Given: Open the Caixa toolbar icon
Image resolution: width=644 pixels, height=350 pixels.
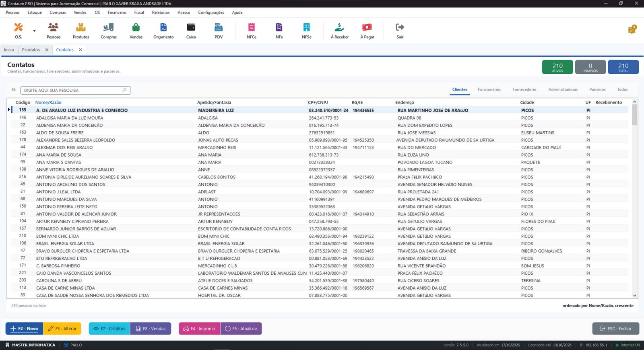Looking at the screenshot, I should pyautogui.click(x=191, y=31).
